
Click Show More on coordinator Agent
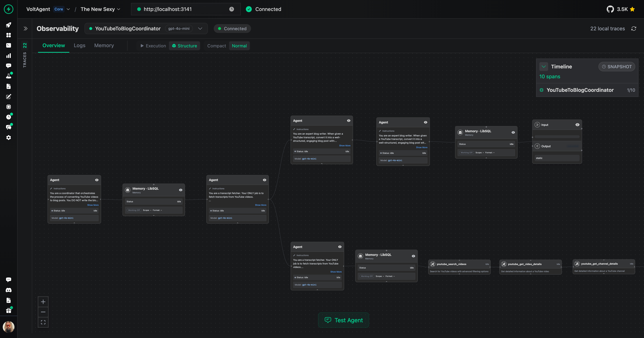(93, 205)
